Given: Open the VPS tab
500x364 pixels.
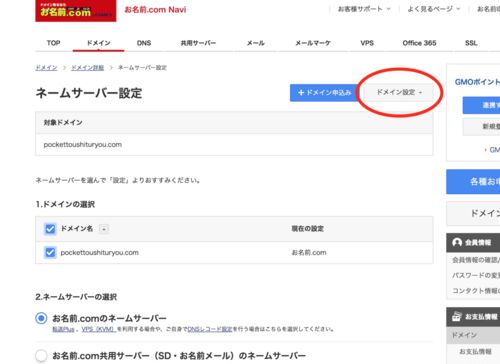Looking at the screenshot, I should (367, 43).
